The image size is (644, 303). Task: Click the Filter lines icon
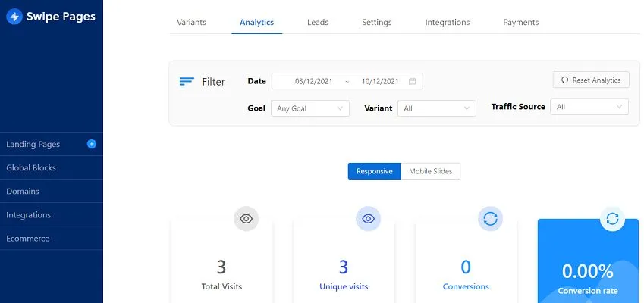[187, 81]
